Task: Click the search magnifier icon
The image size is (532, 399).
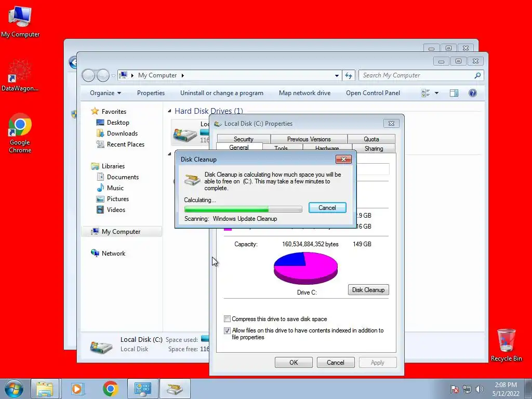Action: point(477,75)
